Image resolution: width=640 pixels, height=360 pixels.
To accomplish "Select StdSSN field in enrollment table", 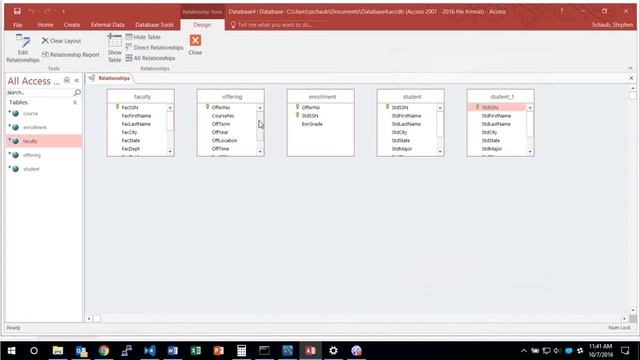I will click(x=310, y=116).
